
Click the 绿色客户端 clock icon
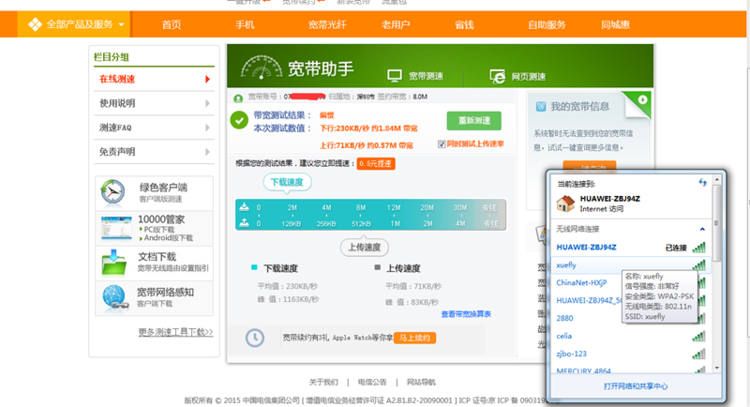click(x=114, y=192)
